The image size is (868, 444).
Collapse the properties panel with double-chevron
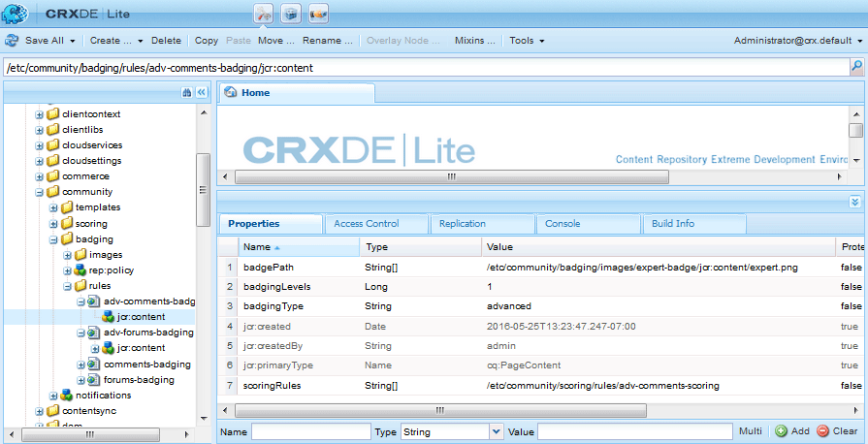pyautogui.click(x=855, y=202)
